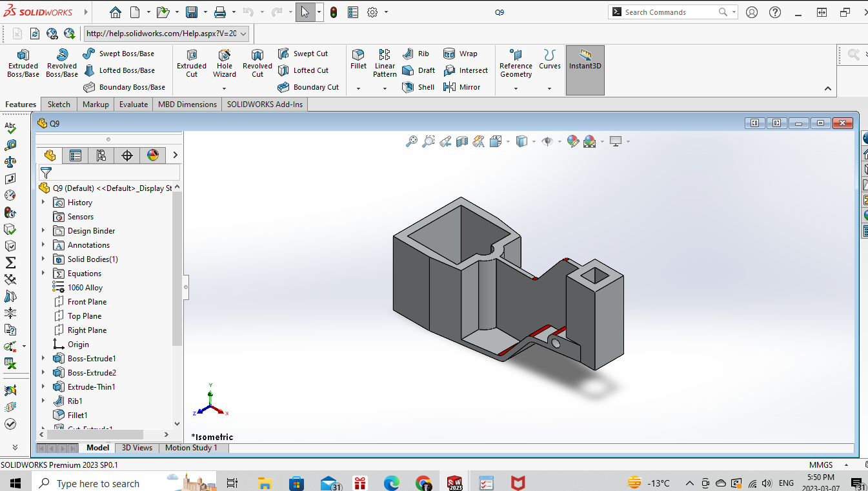The width and height of the screenshot is (868, 491).
Task: Open the View Orientation dropdown arrow
Action: tap(509, 141)
